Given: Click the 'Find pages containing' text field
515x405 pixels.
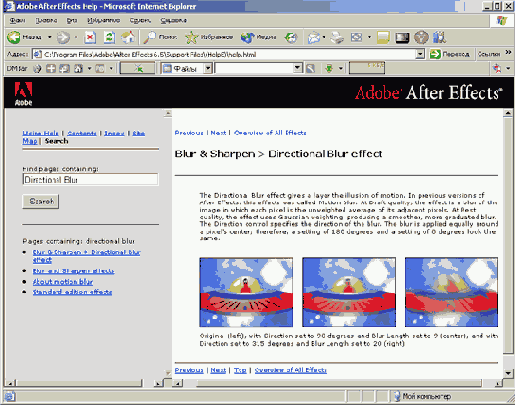Looking at the screenshot, I should click(90, 179).
